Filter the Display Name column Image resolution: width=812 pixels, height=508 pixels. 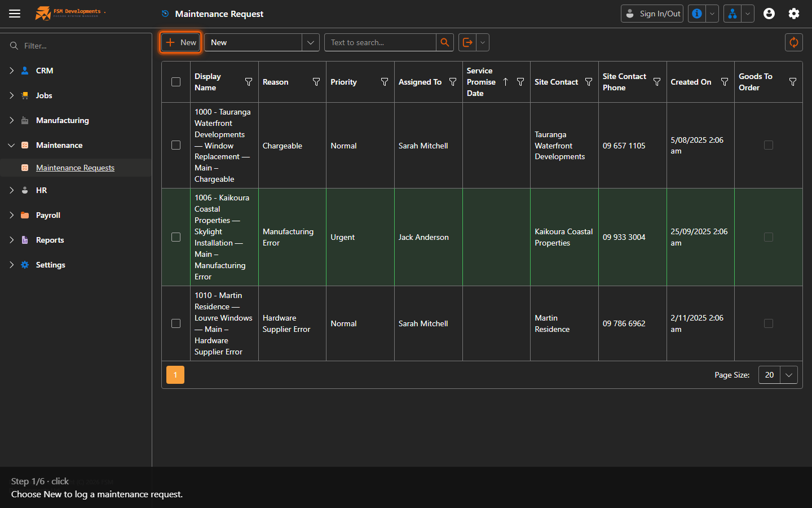click(249, 82)
